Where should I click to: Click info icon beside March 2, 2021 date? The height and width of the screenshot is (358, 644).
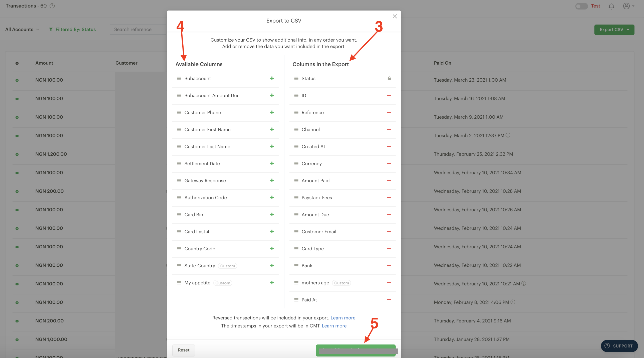pos(508,135)
